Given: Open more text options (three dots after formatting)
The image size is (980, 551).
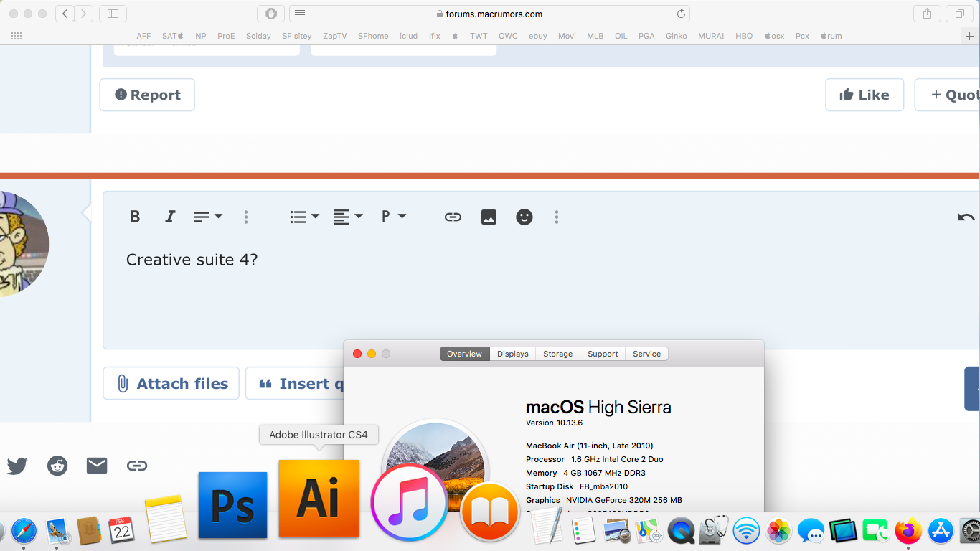Looking at the screenshot, I should pos(246,217).
